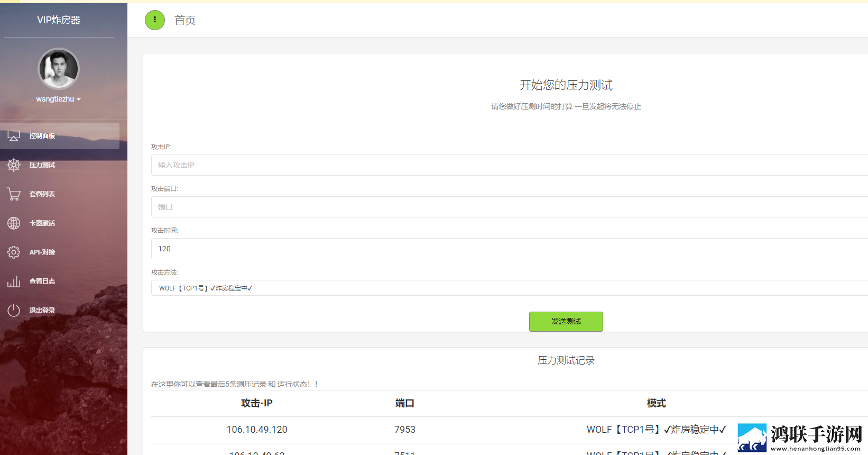The image size is (868, 455).
Task: Click the globe icon for 卡密激活
Action: point(14,223)
